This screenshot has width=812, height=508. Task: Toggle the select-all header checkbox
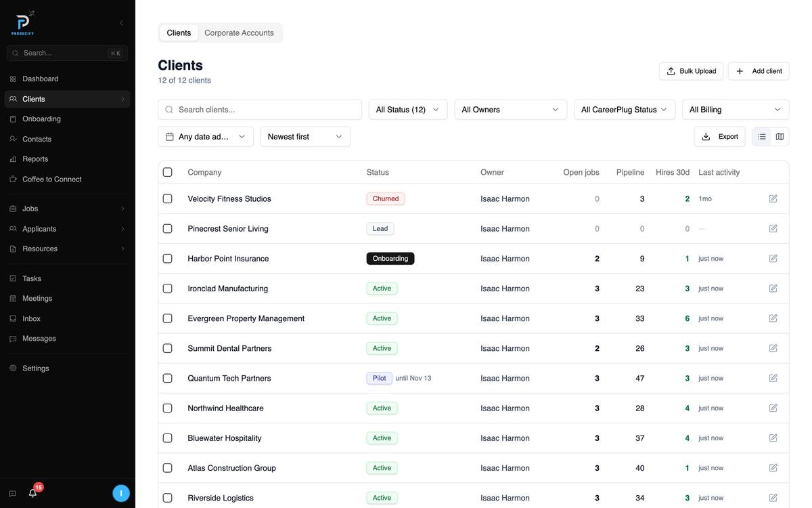click(168, 172)
